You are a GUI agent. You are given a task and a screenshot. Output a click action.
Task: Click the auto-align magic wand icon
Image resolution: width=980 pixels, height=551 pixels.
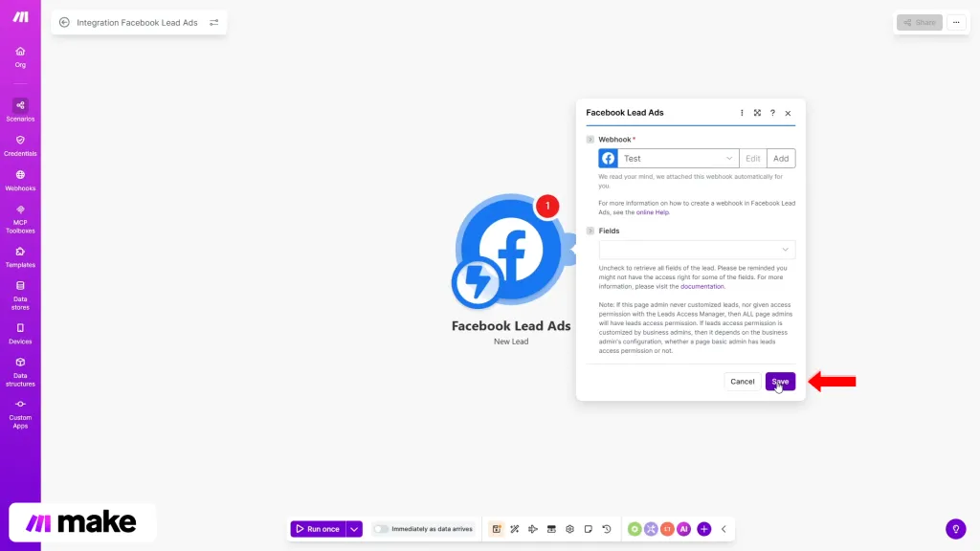[x=514, y=529]
